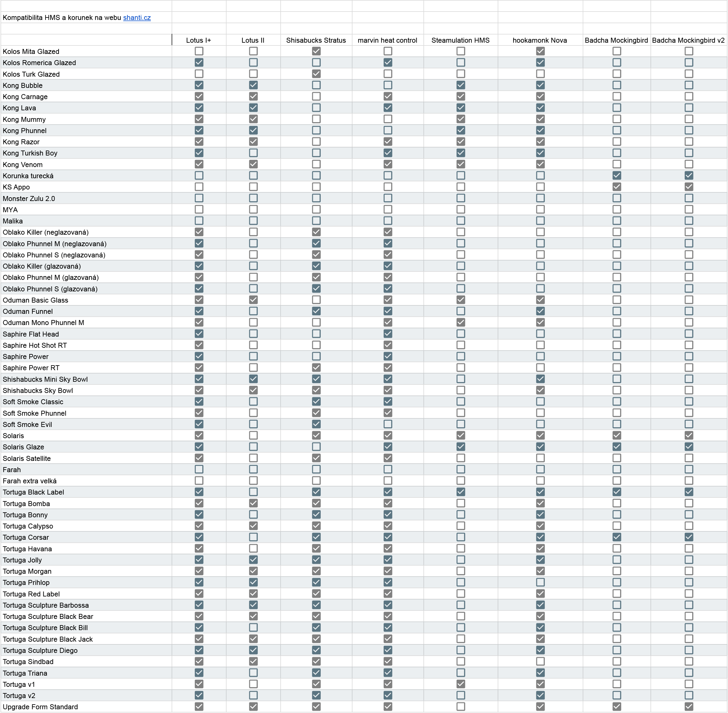Uncheck Lotus I+ for Tortuga v2
The height and width of the screenshot is (713, 728).
click(199, 695)
